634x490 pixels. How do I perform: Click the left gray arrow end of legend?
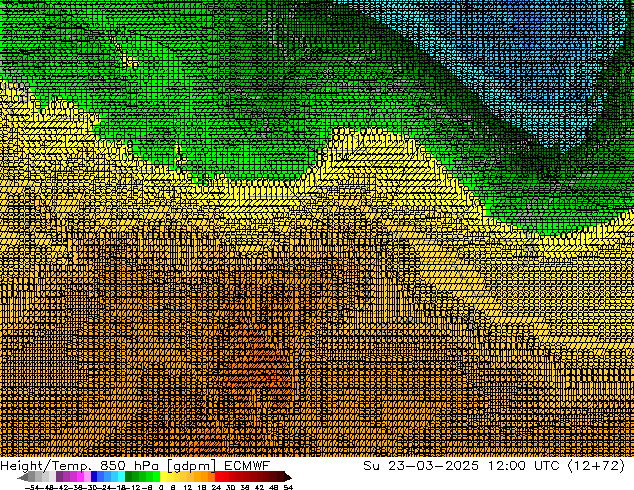pos(23,477)
